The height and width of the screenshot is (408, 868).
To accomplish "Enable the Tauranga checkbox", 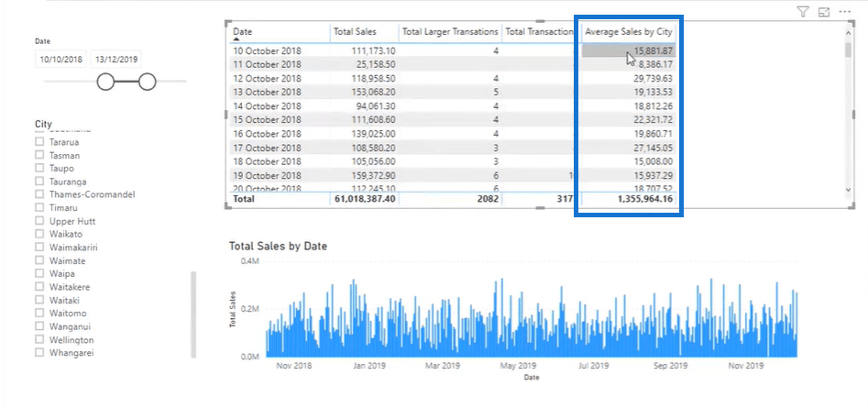I will click(39, 181).
